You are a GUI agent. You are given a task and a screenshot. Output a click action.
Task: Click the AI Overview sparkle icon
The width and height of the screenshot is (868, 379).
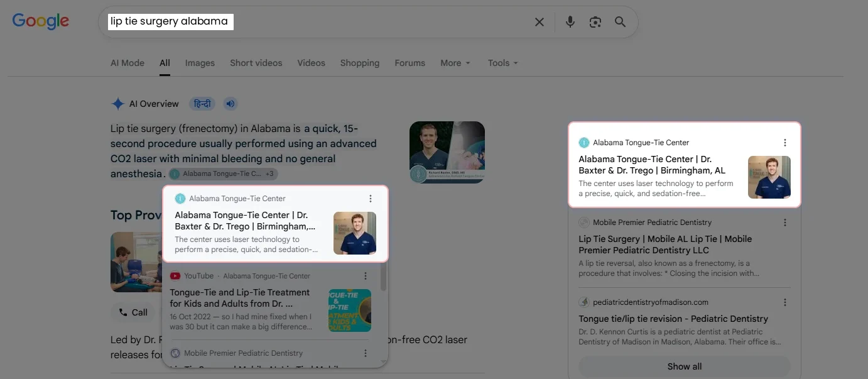(x=117, y=104)
